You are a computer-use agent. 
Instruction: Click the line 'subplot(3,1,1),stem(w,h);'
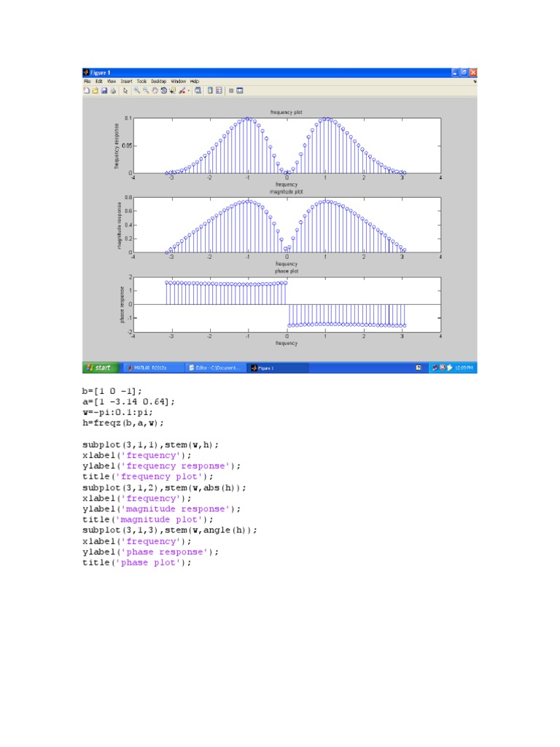[x=150, y=444]
